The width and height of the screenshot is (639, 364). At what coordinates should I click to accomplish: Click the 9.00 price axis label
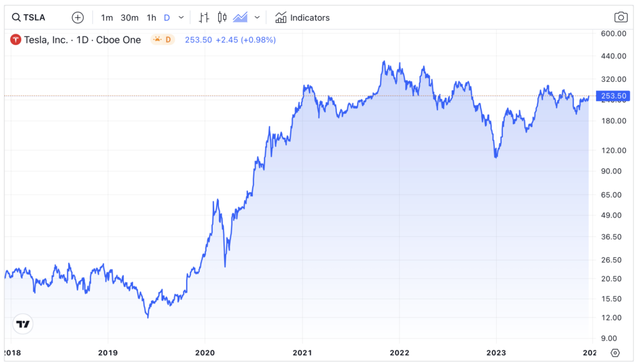pyautogui.click(x=609, y=338)
